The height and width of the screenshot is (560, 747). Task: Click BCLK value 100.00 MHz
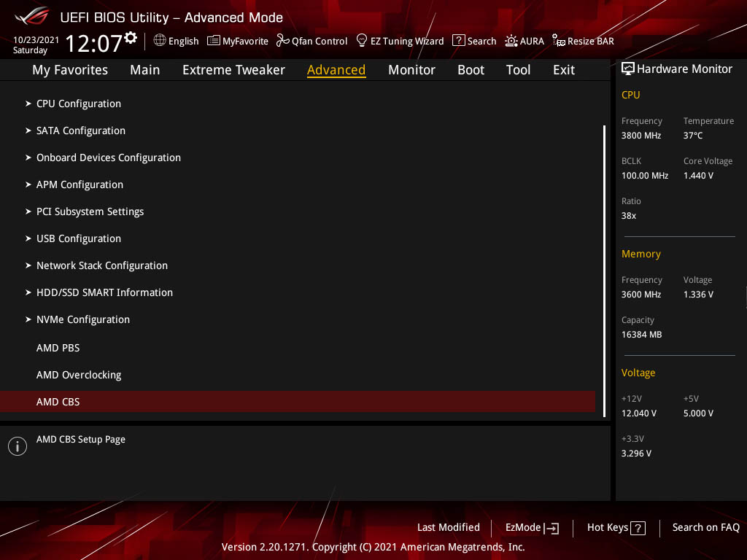click(645, 176)
